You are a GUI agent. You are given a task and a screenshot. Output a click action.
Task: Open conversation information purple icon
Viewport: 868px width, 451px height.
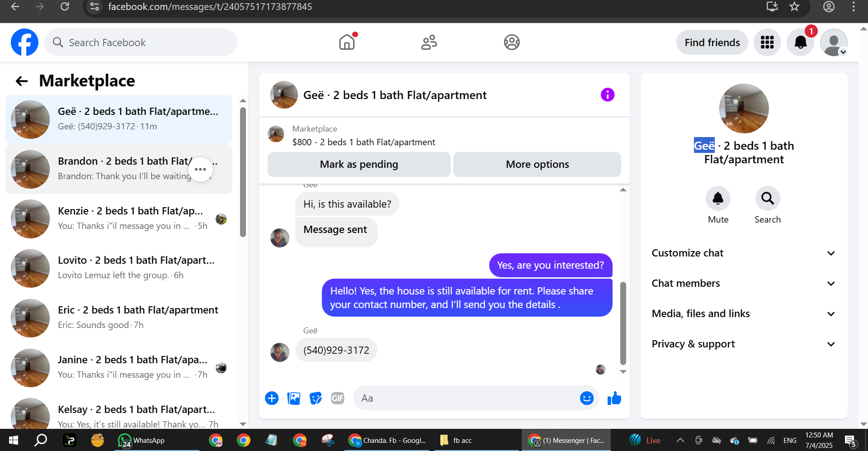pyautogui.click(x=608, y=95)
